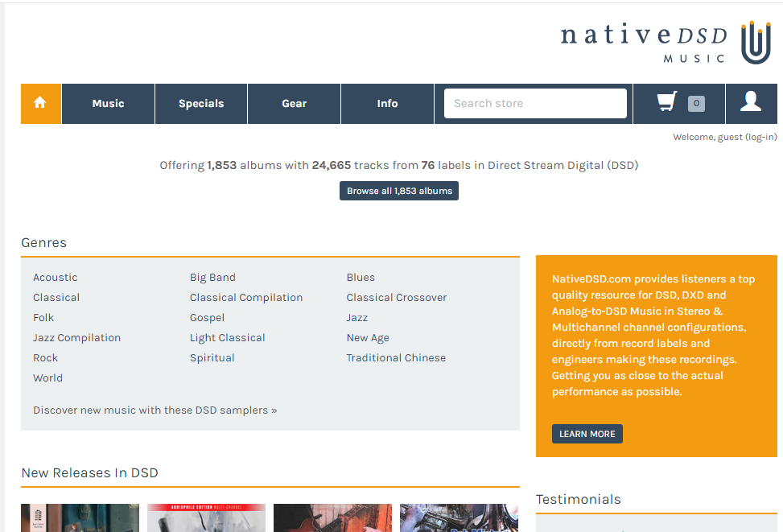Image resolution: width=783 pixels, height=532 pixels.
Task: Select the Big Band genre
Action: tap(212, 277)
